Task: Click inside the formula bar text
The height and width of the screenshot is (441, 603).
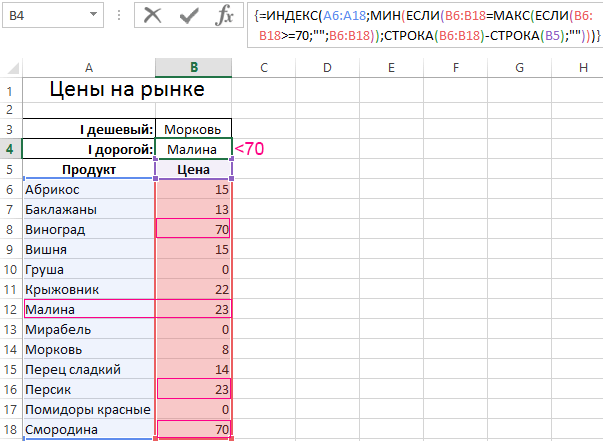Action: click(425, 25)
